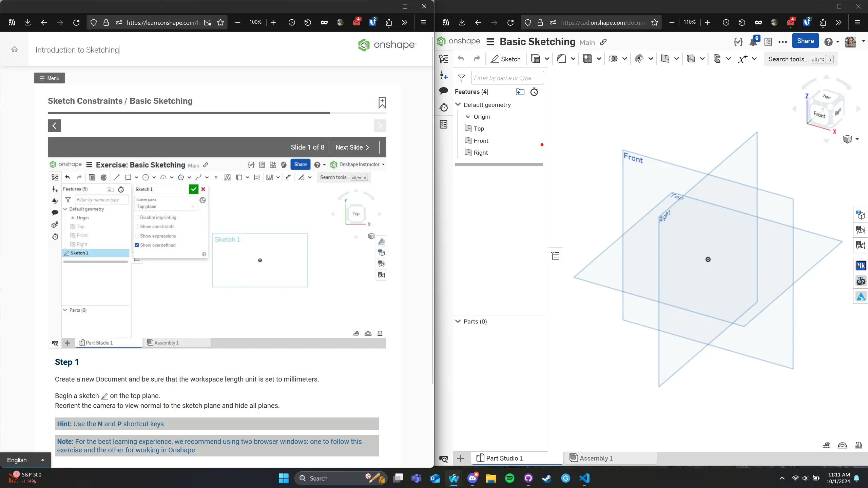Click the add folder icon in Features header

pos(520,92)
